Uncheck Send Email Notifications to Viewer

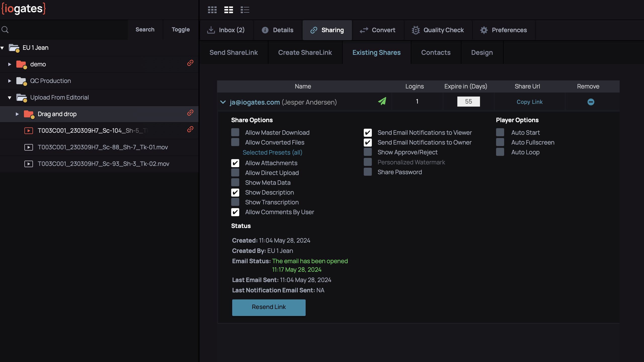click(x=368, y=132)
